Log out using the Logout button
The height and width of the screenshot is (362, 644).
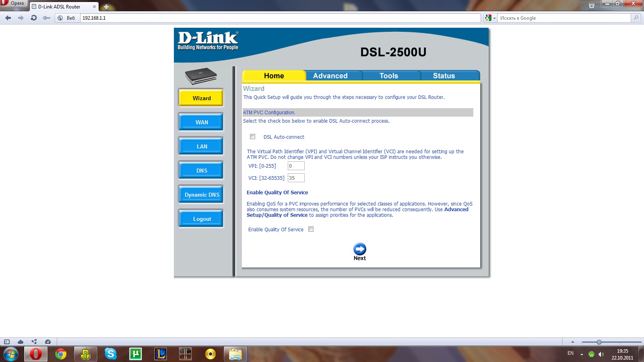(x=201, y=218)
